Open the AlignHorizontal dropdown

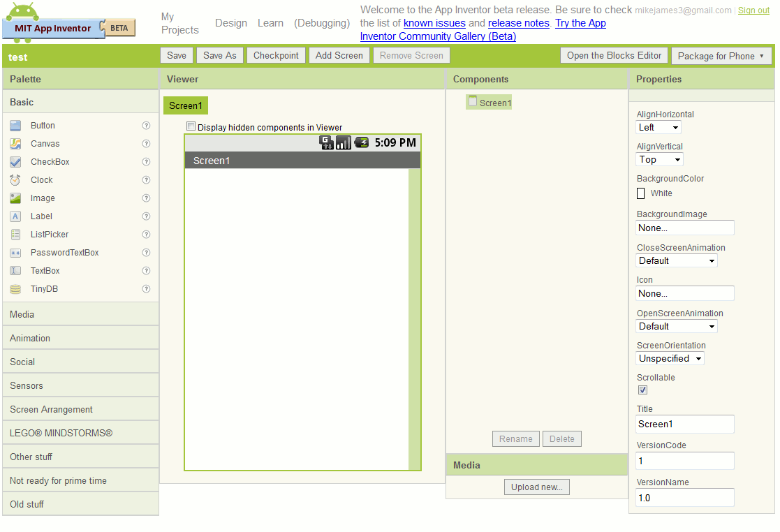(x=658, y=128)
